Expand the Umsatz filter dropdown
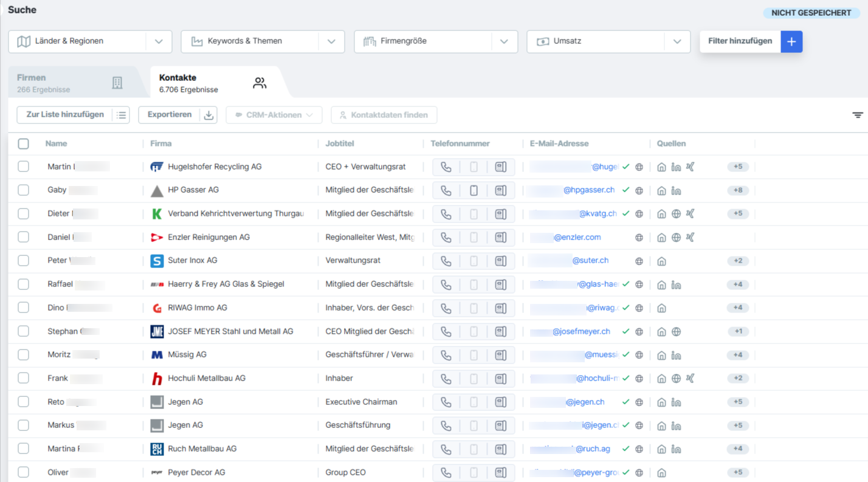Screen dimensions: 868x482 click(x=608, y=41)
